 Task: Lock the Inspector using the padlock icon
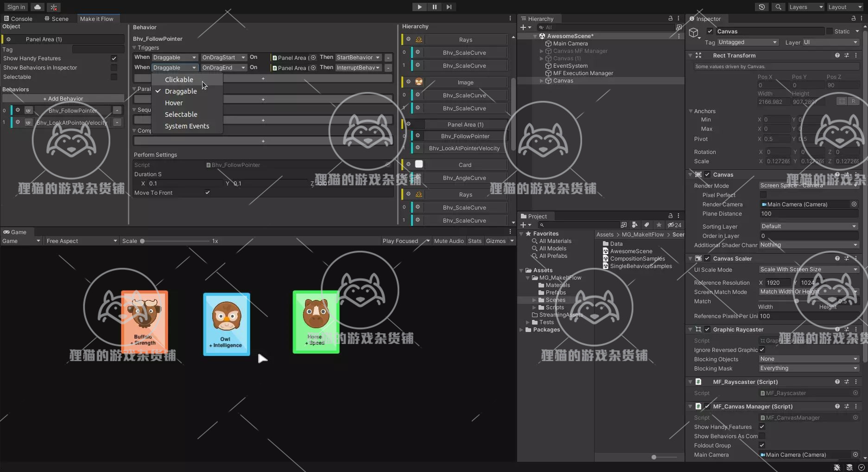[853, 19]
